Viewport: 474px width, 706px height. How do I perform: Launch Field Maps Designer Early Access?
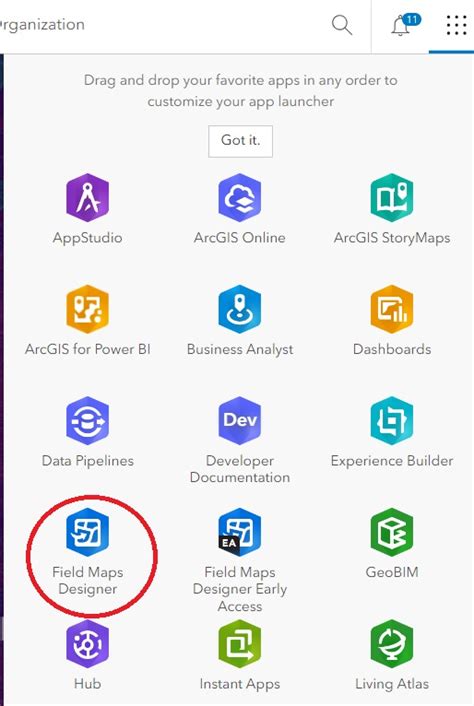pos(239,532)
